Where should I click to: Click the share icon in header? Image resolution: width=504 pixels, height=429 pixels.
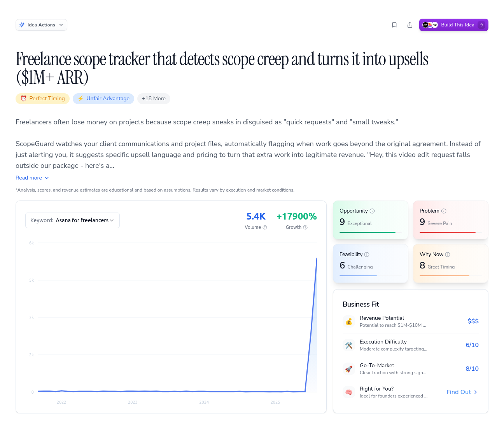(x=410, y=25)
